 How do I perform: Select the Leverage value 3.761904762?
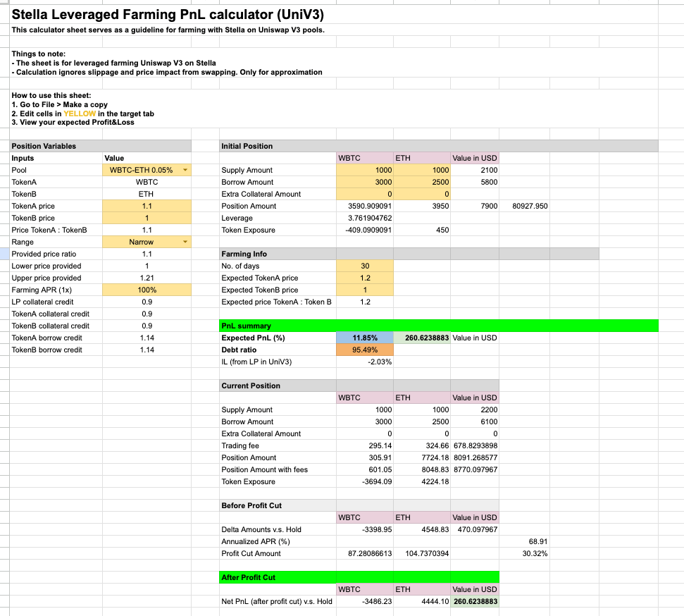point(365,218)
